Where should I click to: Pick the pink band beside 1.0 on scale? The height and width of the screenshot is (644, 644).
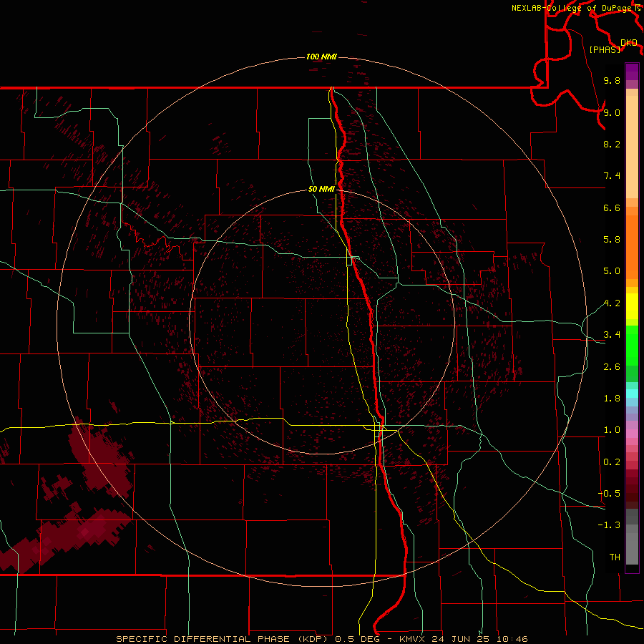click(632, 434)
